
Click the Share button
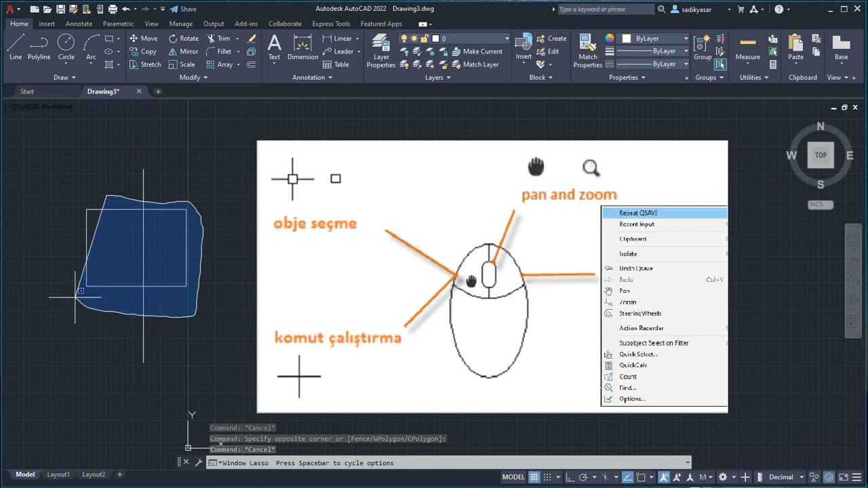pos(183,9)
